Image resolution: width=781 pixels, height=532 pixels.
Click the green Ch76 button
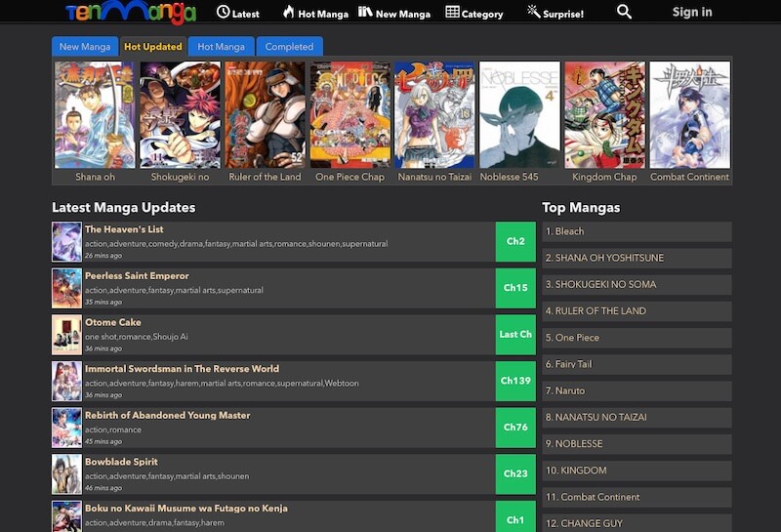[515, 428]
